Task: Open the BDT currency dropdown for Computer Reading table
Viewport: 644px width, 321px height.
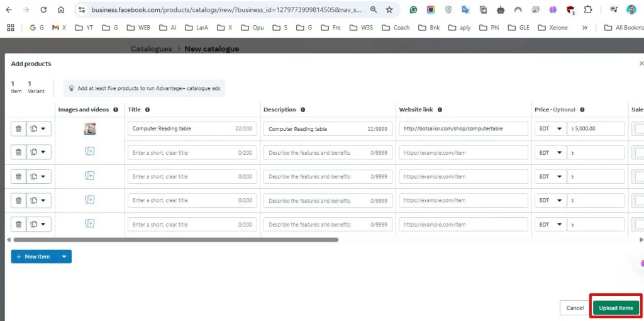Action: click(x=551, y=128)
